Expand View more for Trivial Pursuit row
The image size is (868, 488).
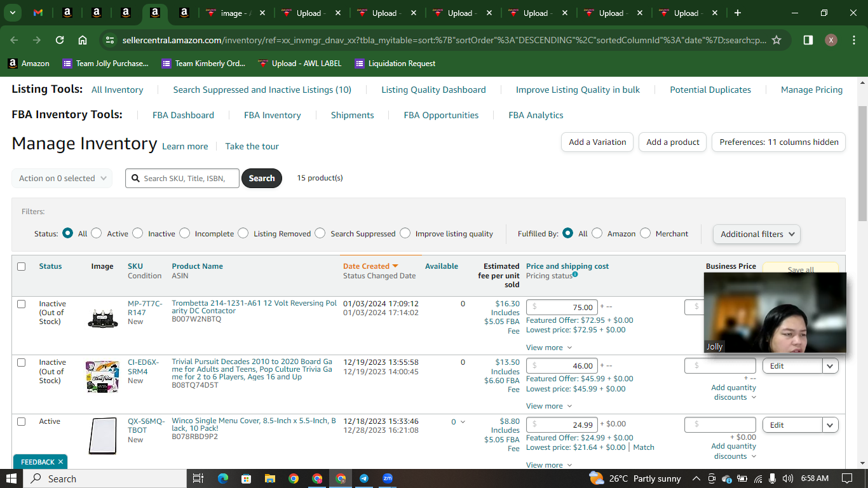coord(549,406)
